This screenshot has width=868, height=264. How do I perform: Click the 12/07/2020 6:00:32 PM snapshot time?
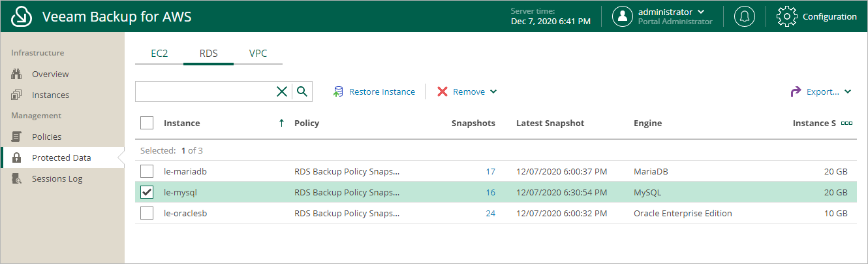click(x=562, y=214)
